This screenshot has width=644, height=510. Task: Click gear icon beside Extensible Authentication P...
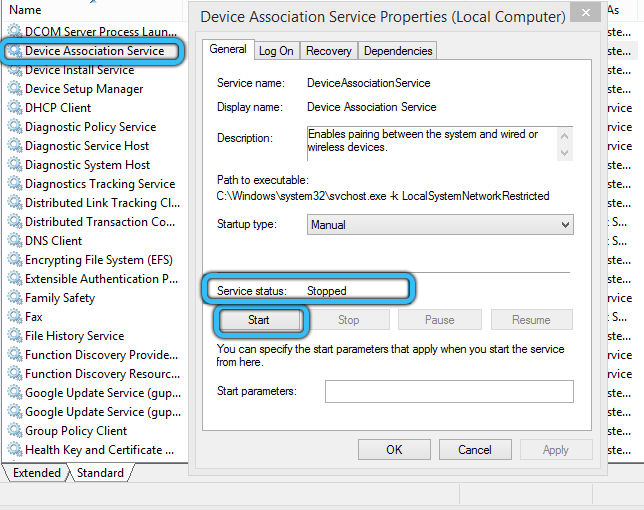(15, 278)
